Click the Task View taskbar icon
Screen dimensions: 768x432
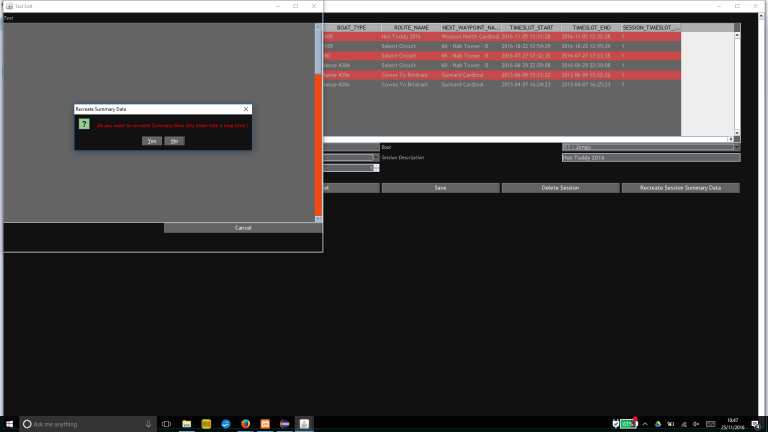pyautogui.click(x=166, y=424)
